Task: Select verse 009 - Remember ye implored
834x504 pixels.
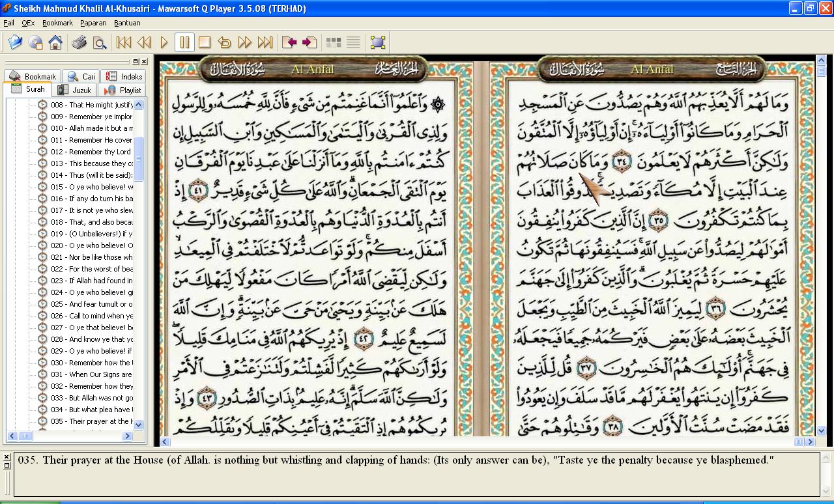Action: [91, 117]
